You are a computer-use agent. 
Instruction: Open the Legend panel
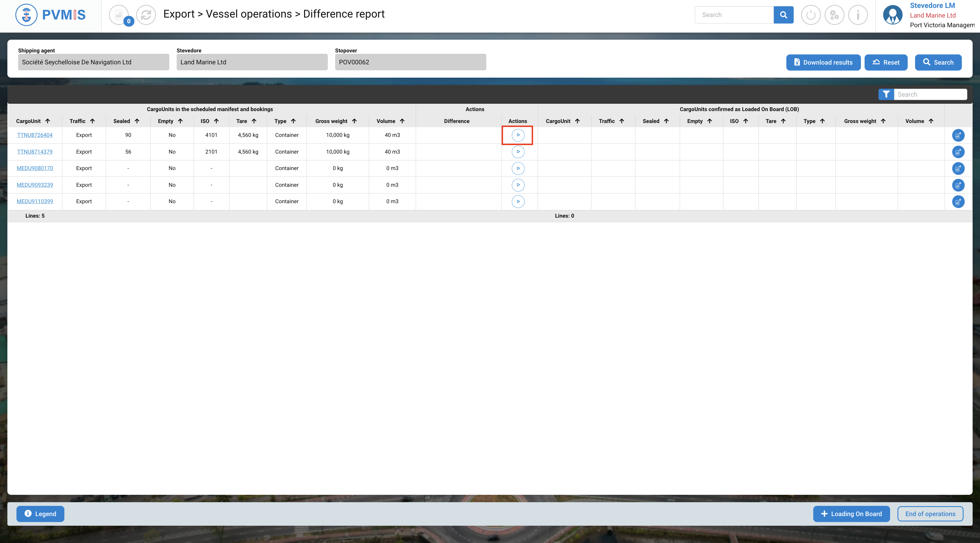pos(40,514)
